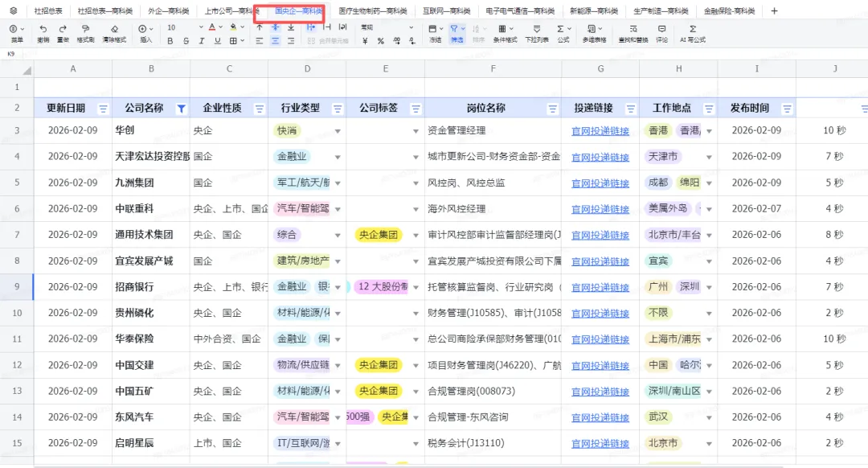The height and width of the screenshot is (468, 868).
Task: Apply percent % number format
Action: tap(381, 41)
